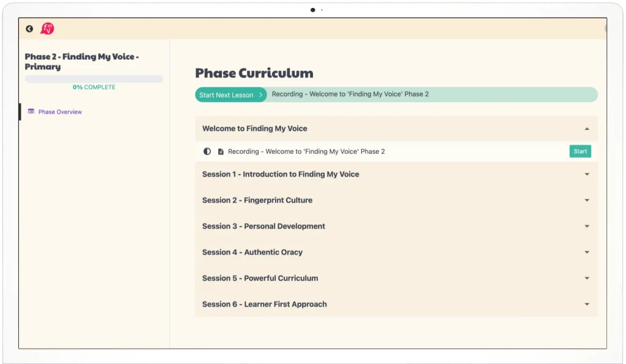Viewport: 626px width, 364px height.
Task: Click the course progress bar
Action: pyautogui.click(x=94, y=79)
